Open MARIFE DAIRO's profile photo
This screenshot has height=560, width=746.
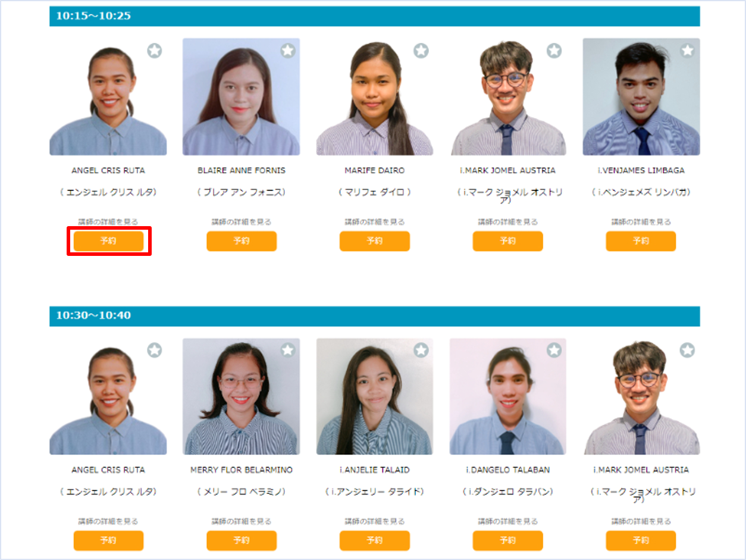pos(375,97)
